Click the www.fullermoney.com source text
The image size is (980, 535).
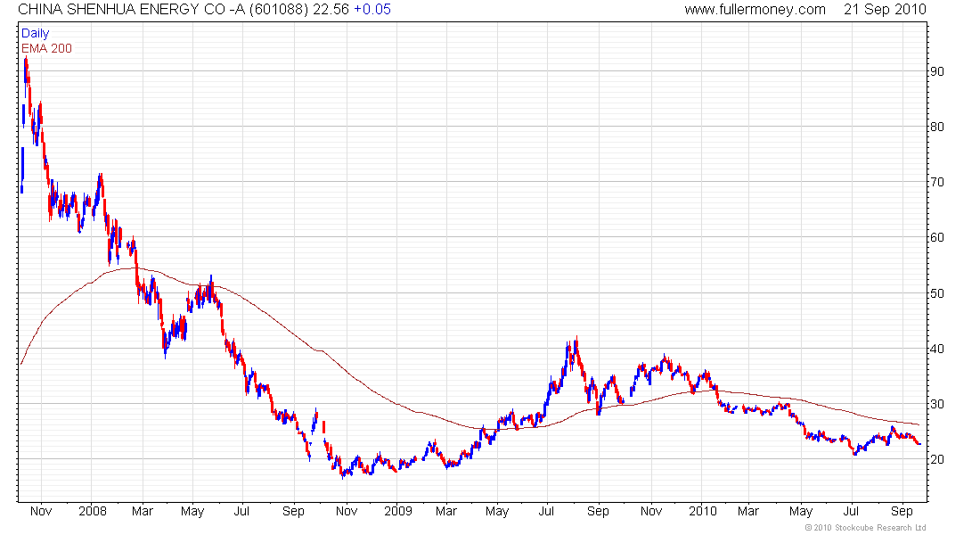(x=755, y=10)
